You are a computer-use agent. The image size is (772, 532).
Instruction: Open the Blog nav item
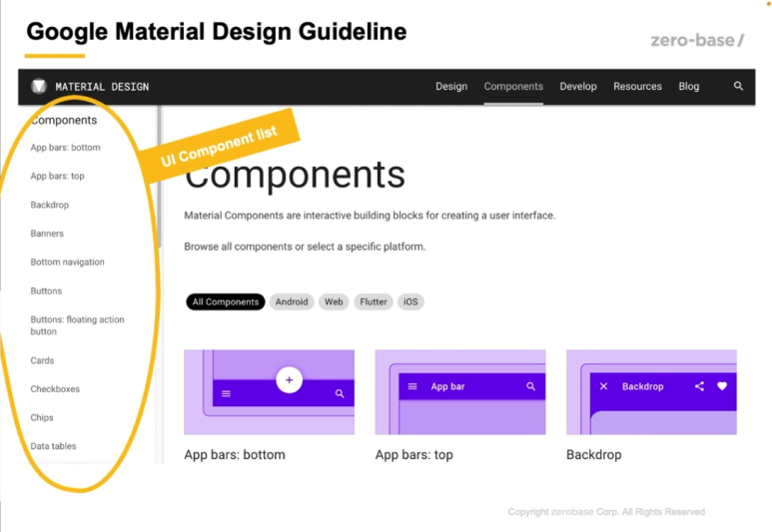coord(689,87)
